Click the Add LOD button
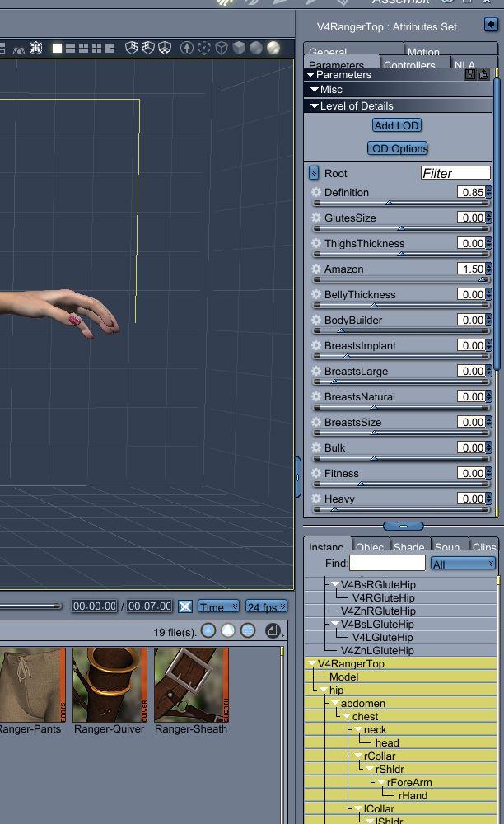 pos(397,125)
